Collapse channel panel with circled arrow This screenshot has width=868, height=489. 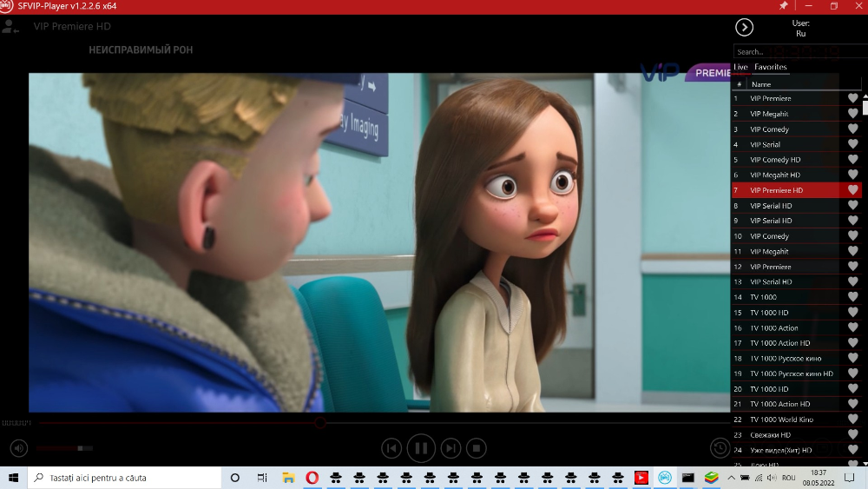pyautogui.click(x=744, y=27)
